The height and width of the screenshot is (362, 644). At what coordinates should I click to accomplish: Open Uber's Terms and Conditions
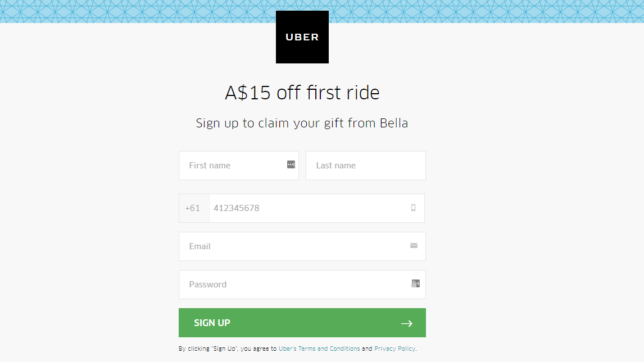coord(319,348)
